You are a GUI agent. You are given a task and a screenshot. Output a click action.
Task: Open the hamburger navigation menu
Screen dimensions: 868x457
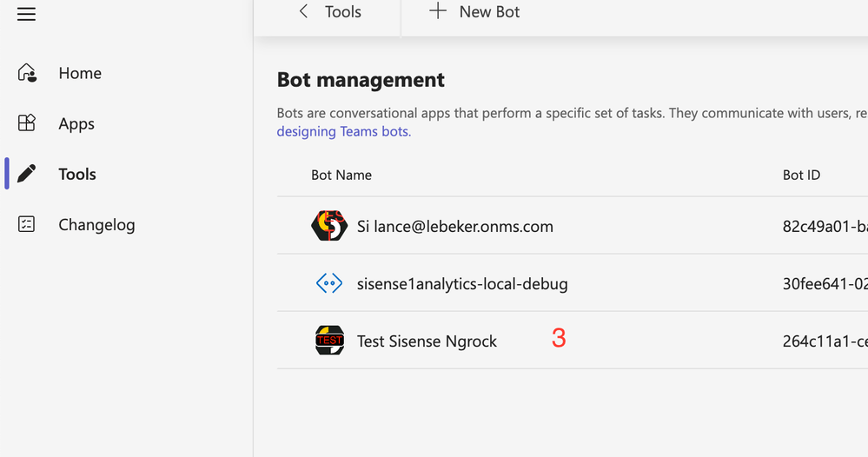coord(27,14)
